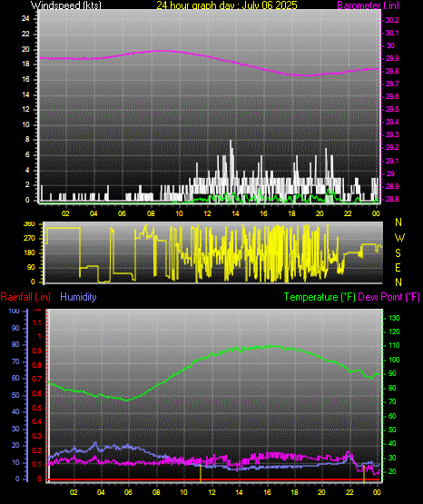The image size is (423, 504).
Task: Click value 18 on the windspeed axis
Action: [x=25, y=64]
